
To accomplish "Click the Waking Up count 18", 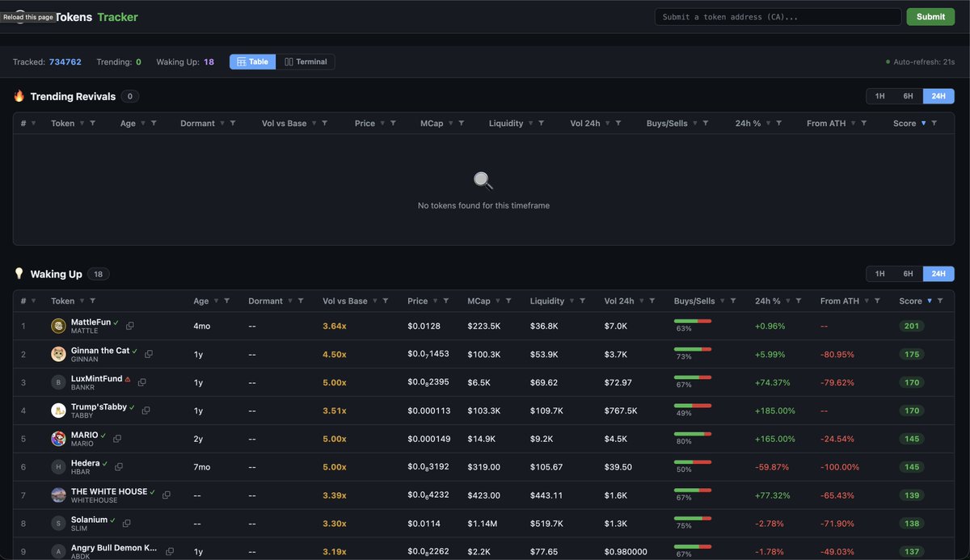I will point(99,274).
